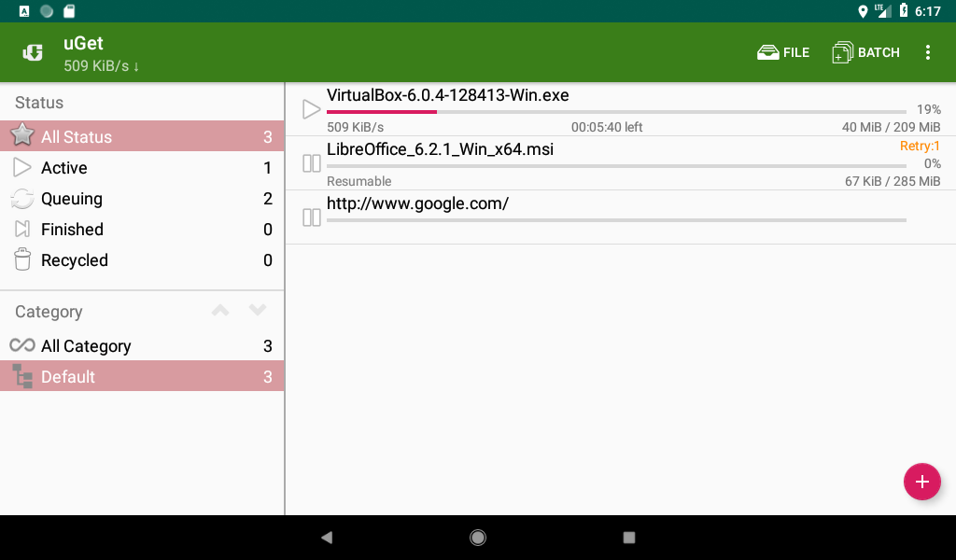Click the Default category tree icon
The width and height of the screenshot is (956, 560).
22,376
